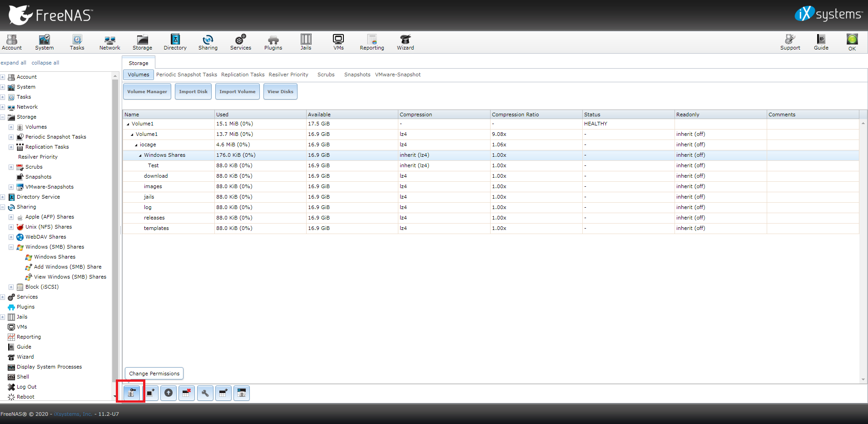This screenshot has height=424, width=868.
Task: Switch to the Scrubs tab
Action: (x=326, y=75)
